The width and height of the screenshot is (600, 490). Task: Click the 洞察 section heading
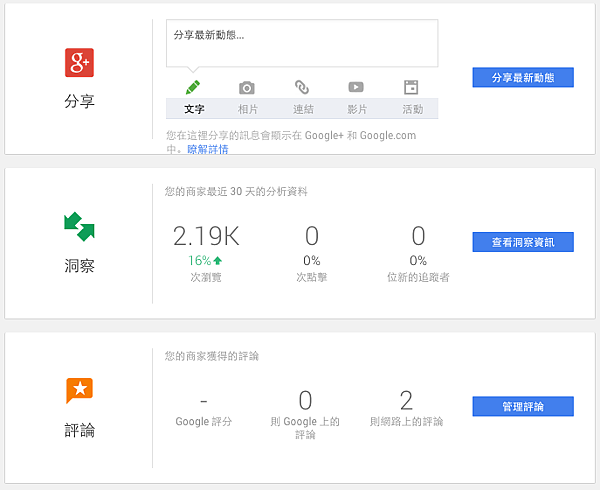tap(79, 266)
